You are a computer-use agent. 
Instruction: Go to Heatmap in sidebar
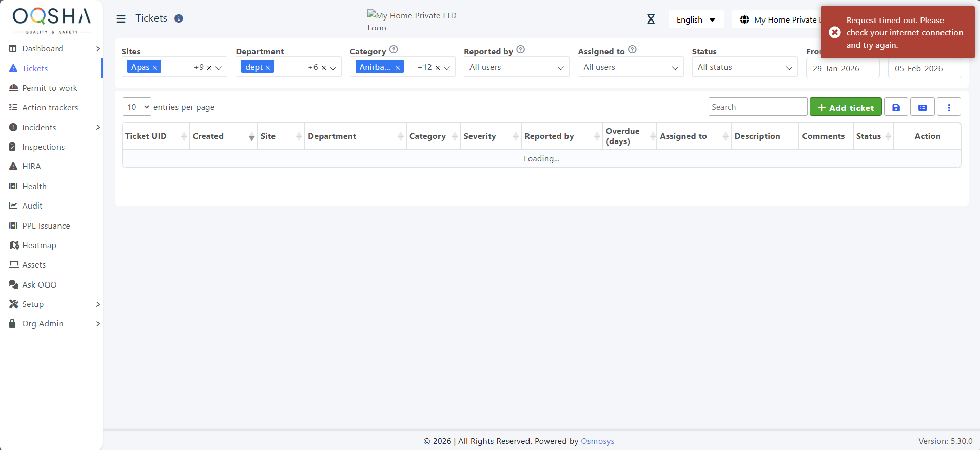[39, 245]
